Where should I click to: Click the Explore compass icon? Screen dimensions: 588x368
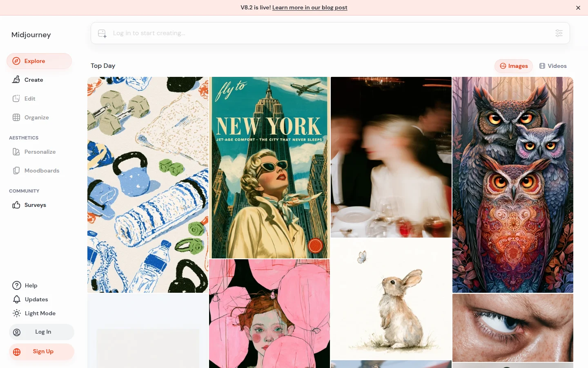[16, 61]
